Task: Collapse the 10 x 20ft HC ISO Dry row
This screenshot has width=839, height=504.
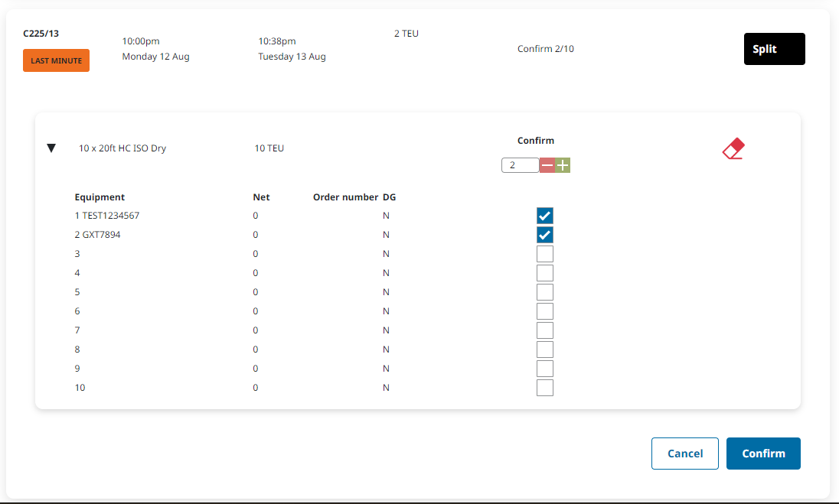Action: (x=51, y=148)
